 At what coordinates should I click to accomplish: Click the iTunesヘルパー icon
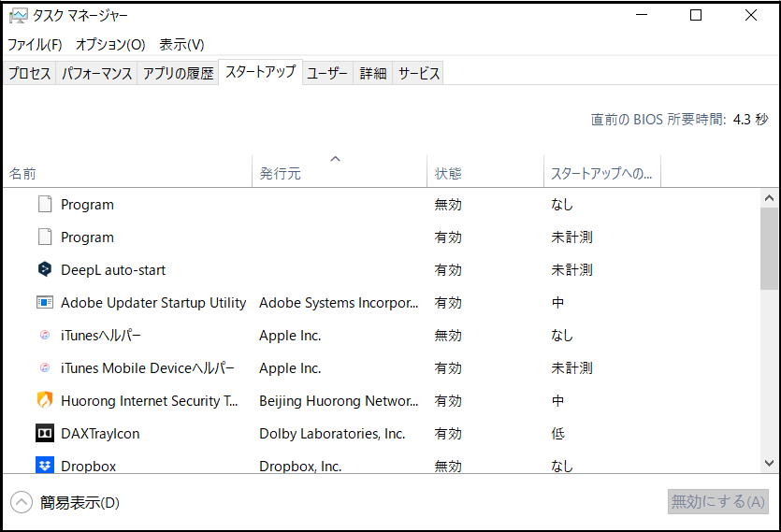click(x=45, y=335)
